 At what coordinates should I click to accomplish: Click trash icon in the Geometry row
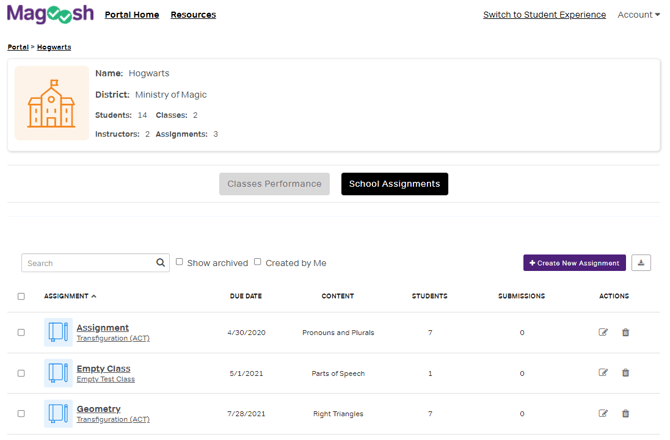click(x=626, y=413)
